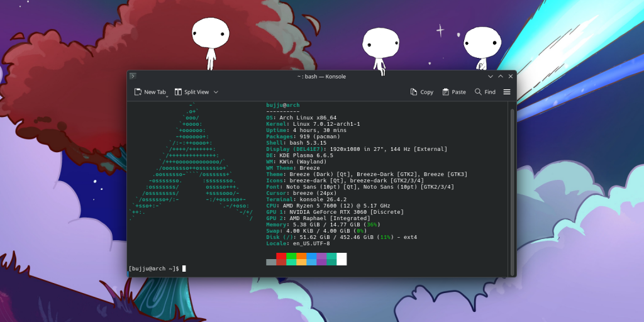Click the gray color block
The image size is (644, 322).
click(271, 262)
